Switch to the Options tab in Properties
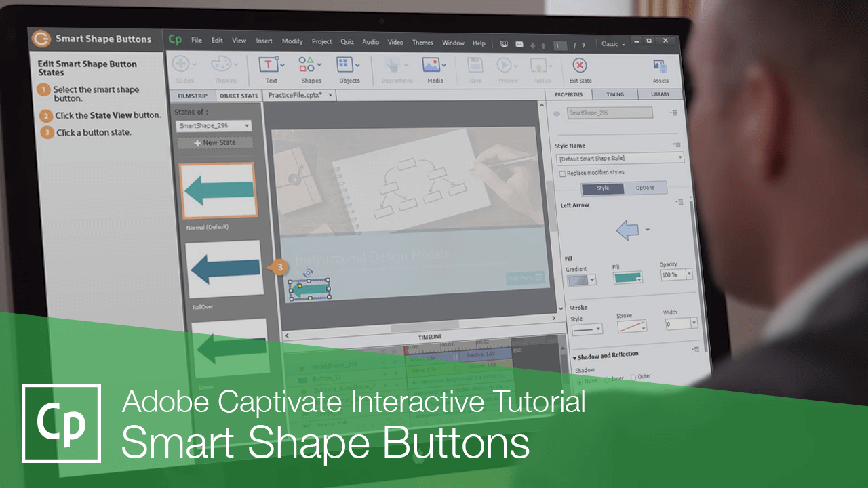Screen dimensions: 868x488 coord(645,188)
